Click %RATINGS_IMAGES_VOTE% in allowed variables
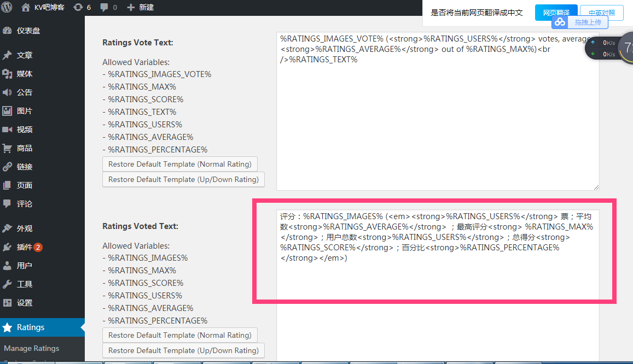 [x=159, y=74]
